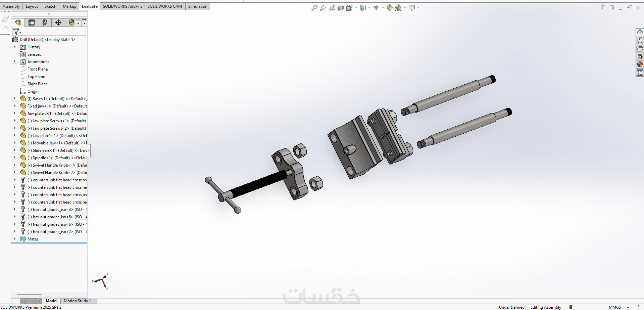Open the DimXpertManager crosshair tab
644x310 pixels.
click(58, 23)
